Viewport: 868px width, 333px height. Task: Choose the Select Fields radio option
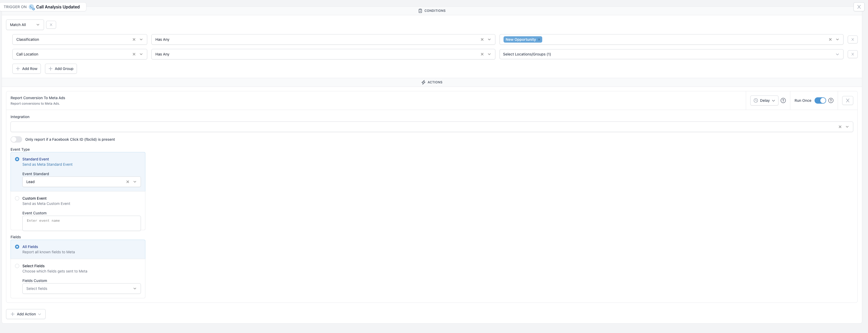pyautogui.click(x=17, y=266)
